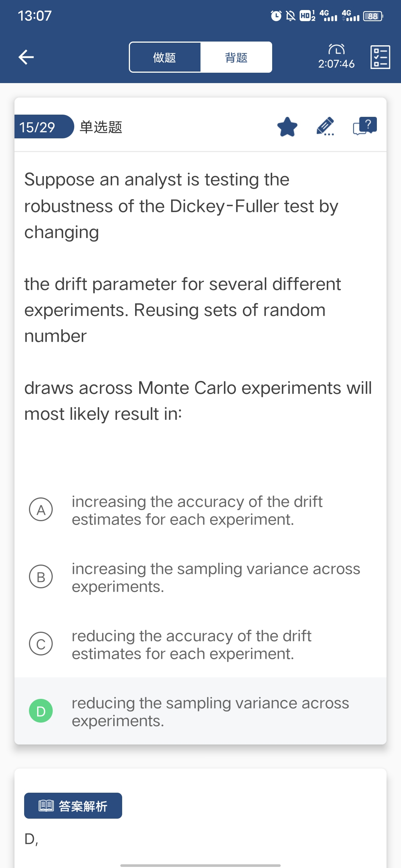
Task: Tap the back arrow icon
Action: click(x=26, y=57)
